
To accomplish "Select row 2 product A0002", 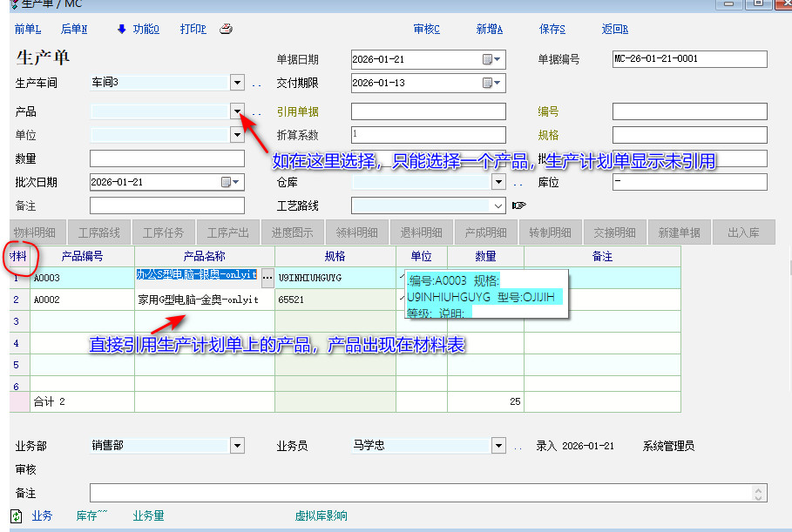I will [82, 299].
